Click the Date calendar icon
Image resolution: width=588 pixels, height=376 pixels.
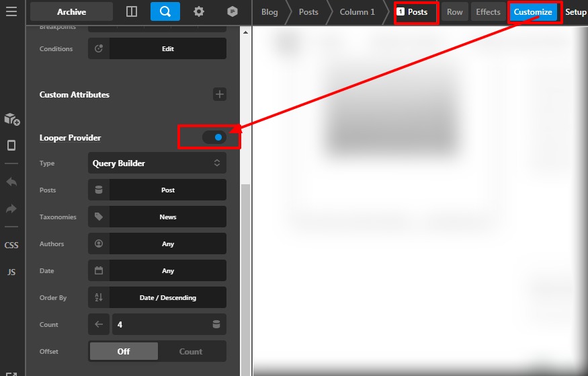pos(99,270)
